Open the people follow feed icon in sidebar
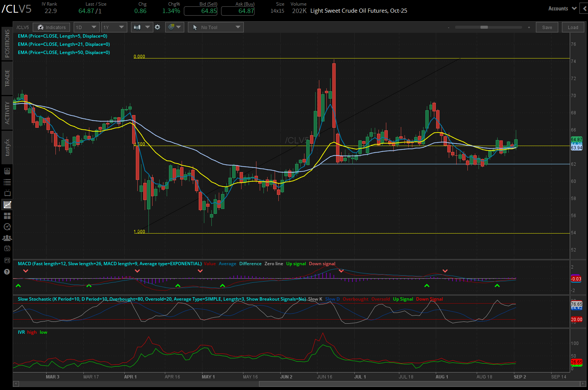 7,238
